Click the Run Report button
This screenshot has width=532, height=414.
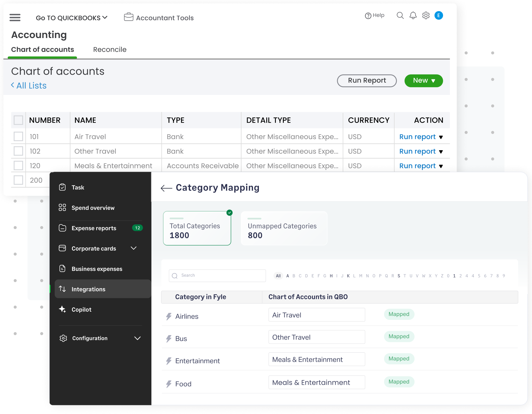367,81
